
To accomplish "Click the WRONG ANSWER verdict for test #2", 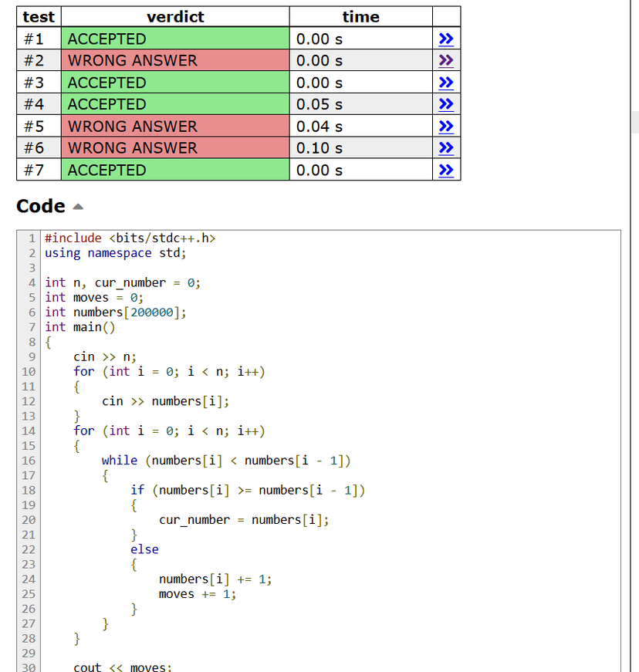I will click(x=132, y=60).
